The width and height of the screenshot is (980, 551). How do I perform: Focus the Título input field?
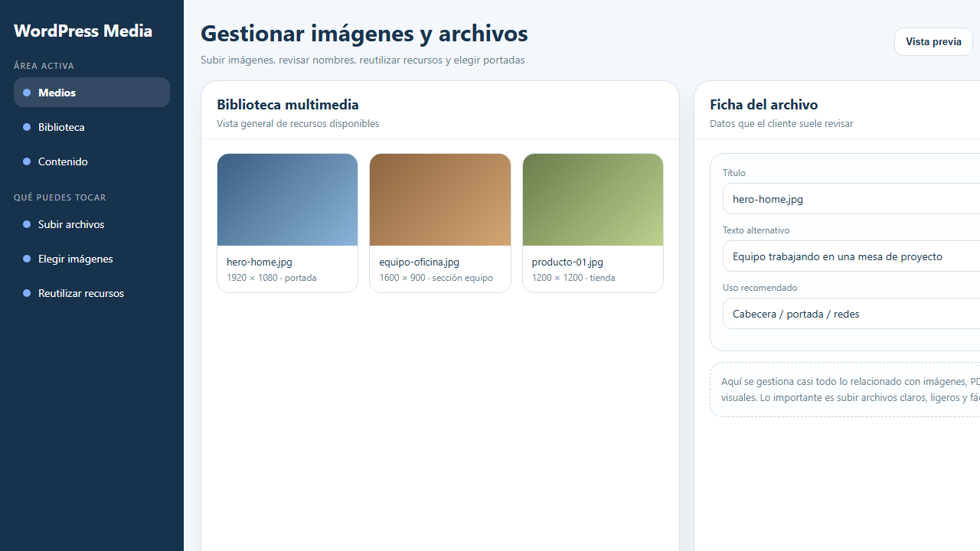pos(850,199)
